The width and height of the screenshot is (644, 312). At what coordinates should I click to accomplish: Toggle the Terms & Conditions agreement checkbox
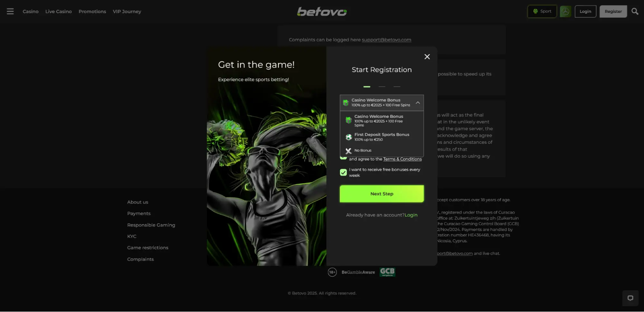click(343, 158)
